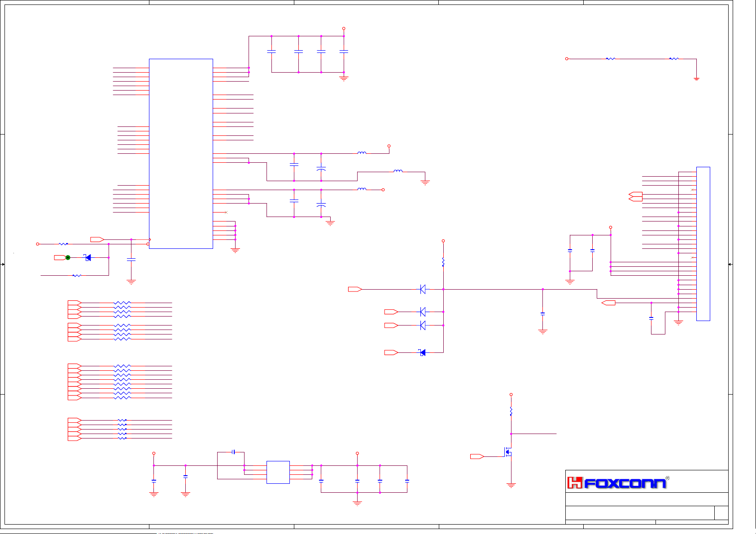The height and width of the screenshot is (534, 756).
Task: Click the ground symbol in the top-right corner
Action: [x=696, y=79]
